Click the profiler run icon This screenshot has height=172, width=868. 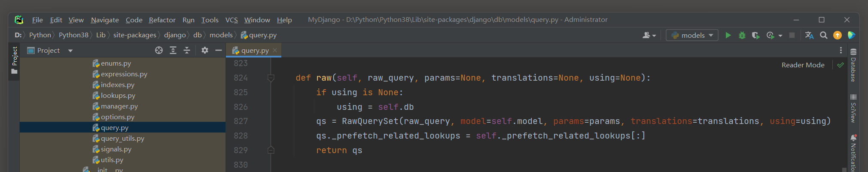770,35
